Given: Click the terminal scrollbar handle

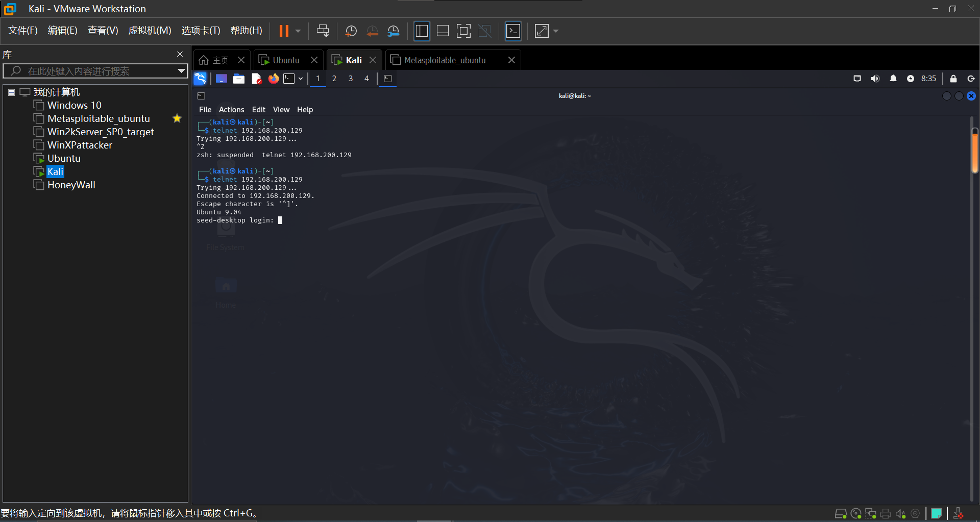Looking at the screenshot, I should 975,151.
